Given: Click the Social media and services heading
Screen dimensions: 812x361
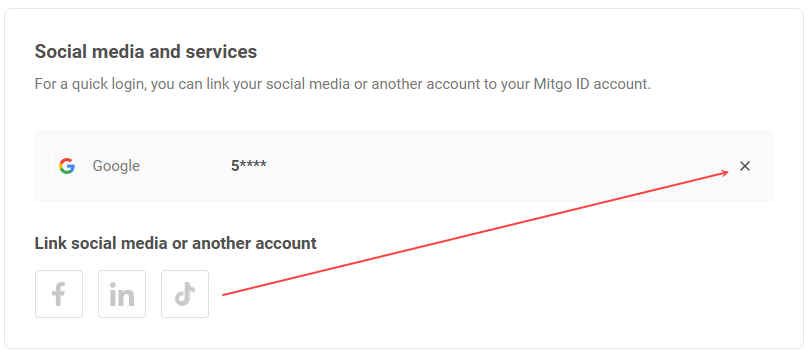Looking at the screenshot, I should [x=146, y=52].
